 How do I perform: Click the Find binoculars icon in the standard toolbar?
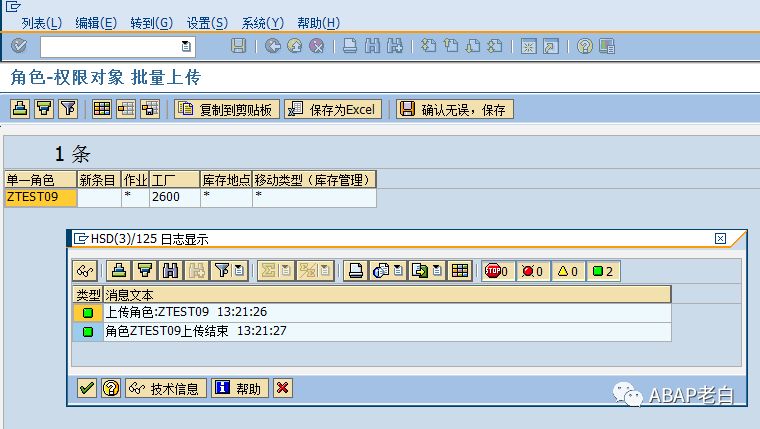pos(372,46)
